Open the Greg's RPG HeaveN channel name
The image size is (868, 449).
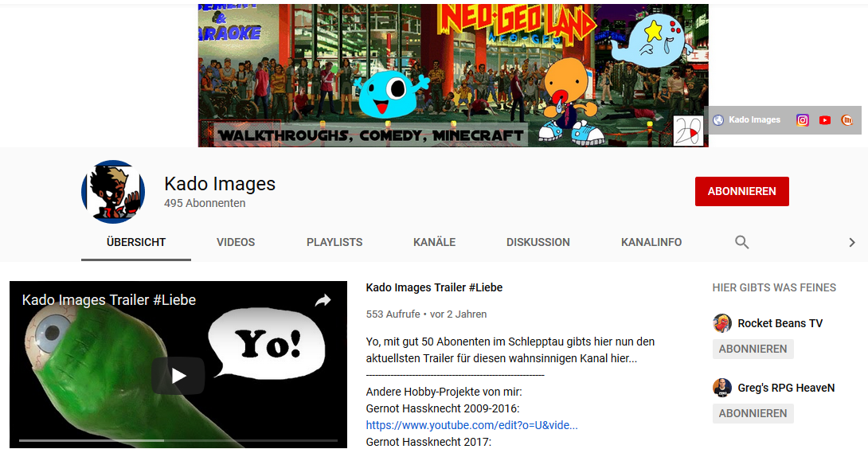[786, 388]
